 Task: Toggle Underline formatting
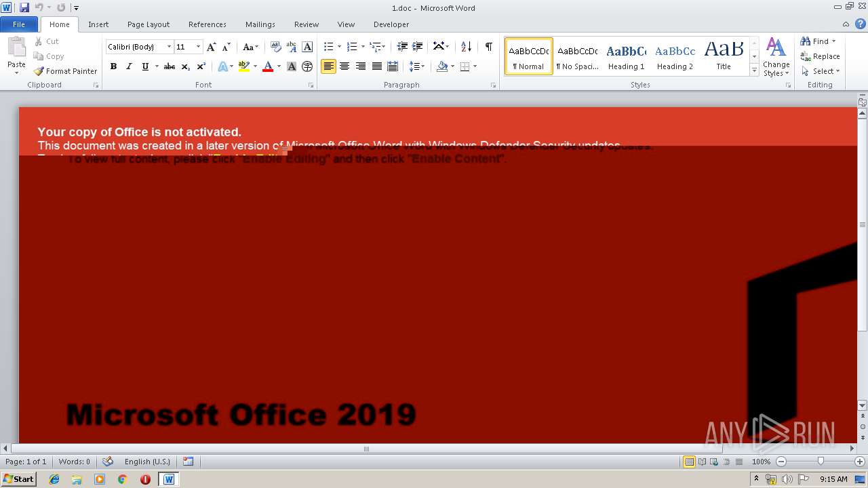(x=145, y=66)
